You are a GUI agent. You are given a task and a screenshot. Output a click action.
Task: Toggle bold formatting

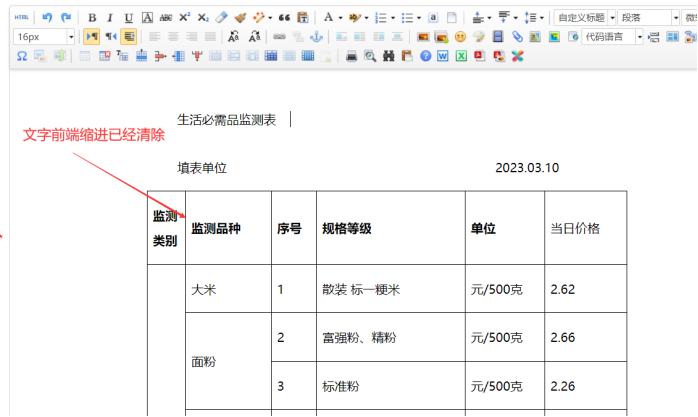pyautogui.click(x=92, y=18)
